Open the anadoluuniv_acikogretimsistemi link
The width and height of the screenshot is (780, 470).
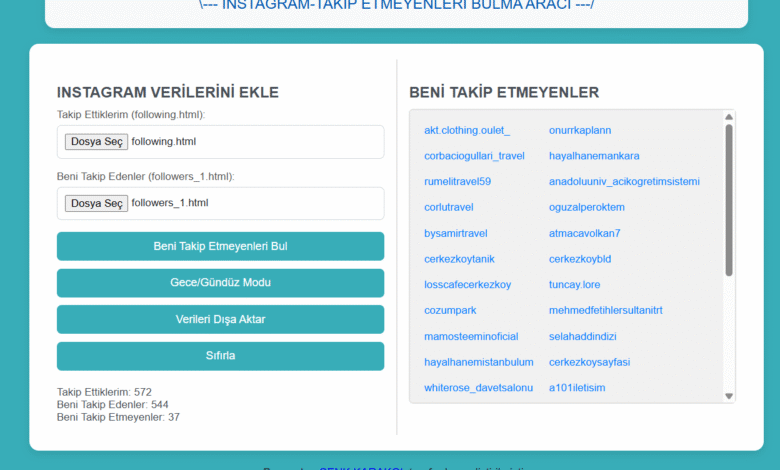click(x=624, y=182)
